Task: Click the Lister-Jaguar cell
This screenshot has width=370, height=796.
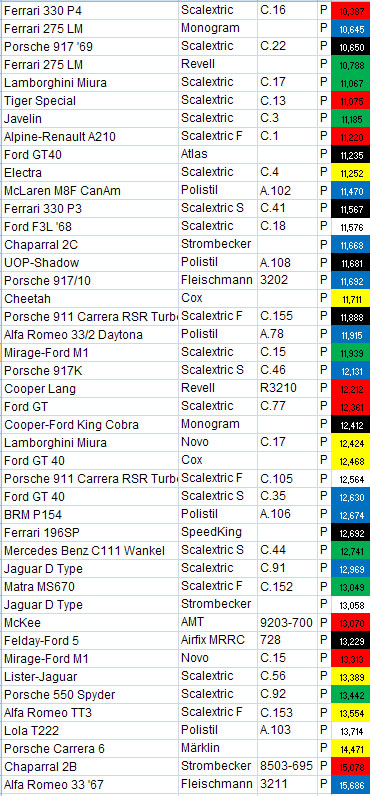Action: (90, 677)
